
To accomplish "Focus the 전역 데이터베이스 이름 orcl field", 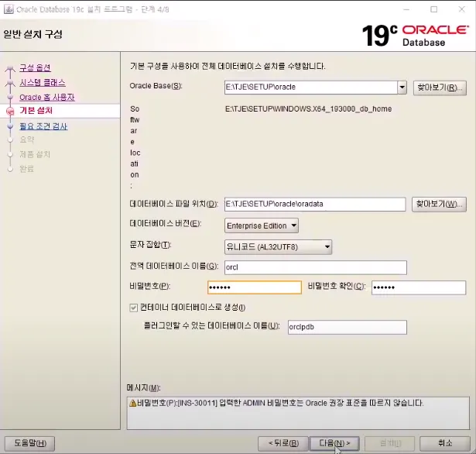I will pyautogui.click(x=316, y=267).
